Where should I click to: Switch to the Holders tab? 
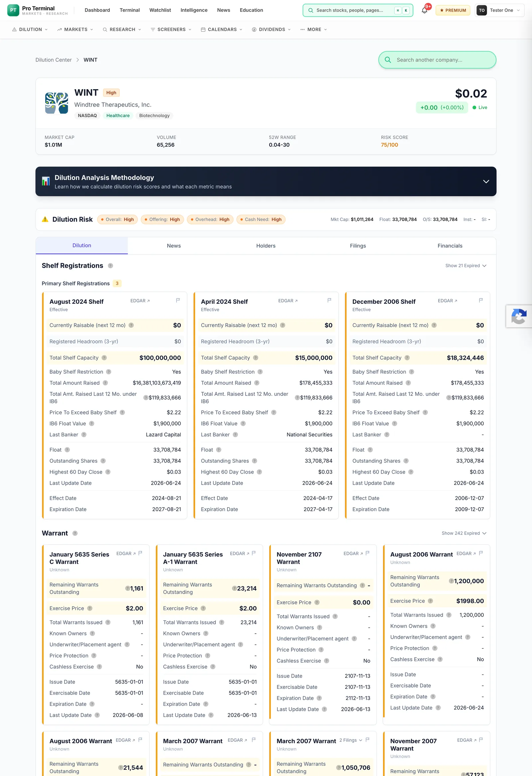pos(266,246)
